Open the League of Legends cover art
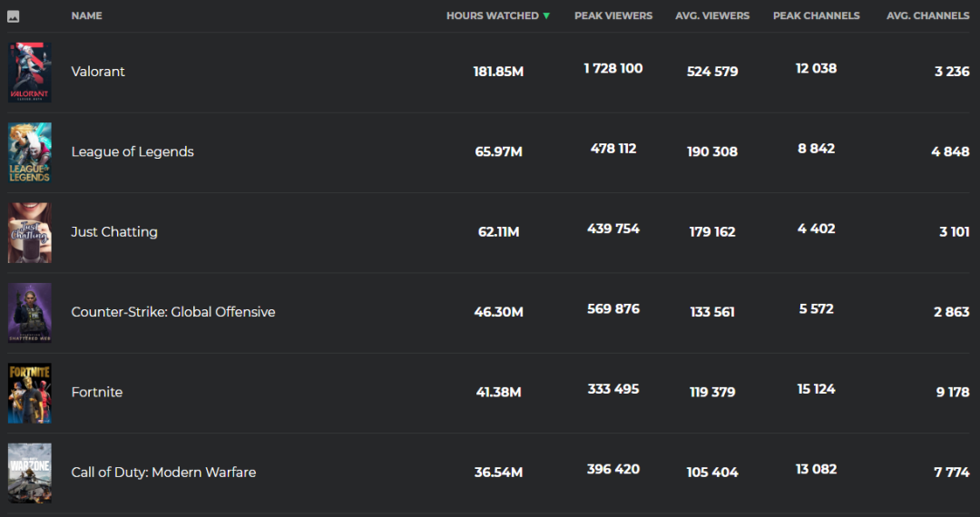The height and width of the screenshot is (517, 980). click(30, 152)
